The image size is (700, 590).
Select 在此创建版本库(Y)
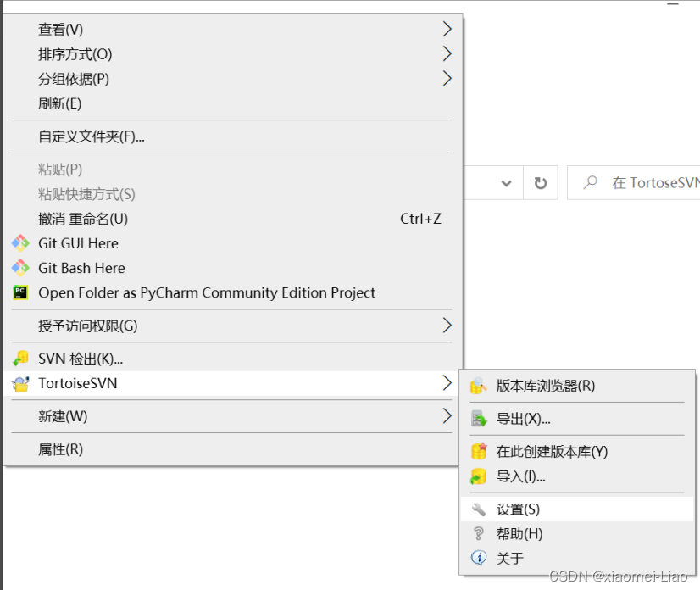point(577,452)
